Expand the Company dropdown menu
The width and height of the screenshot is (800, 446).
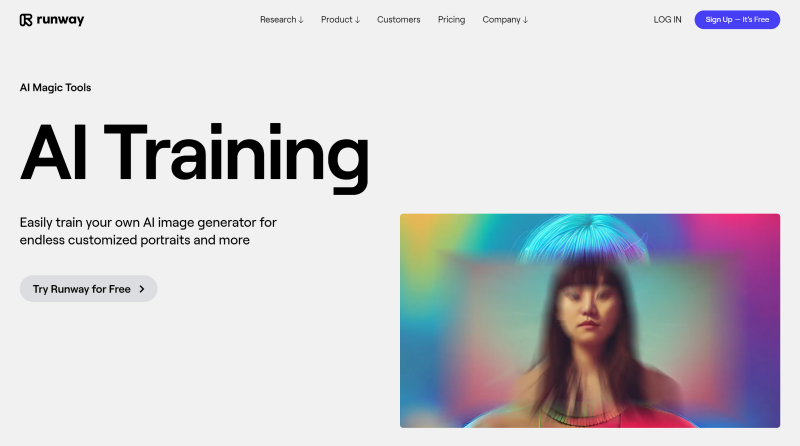(x=505, y=19)
